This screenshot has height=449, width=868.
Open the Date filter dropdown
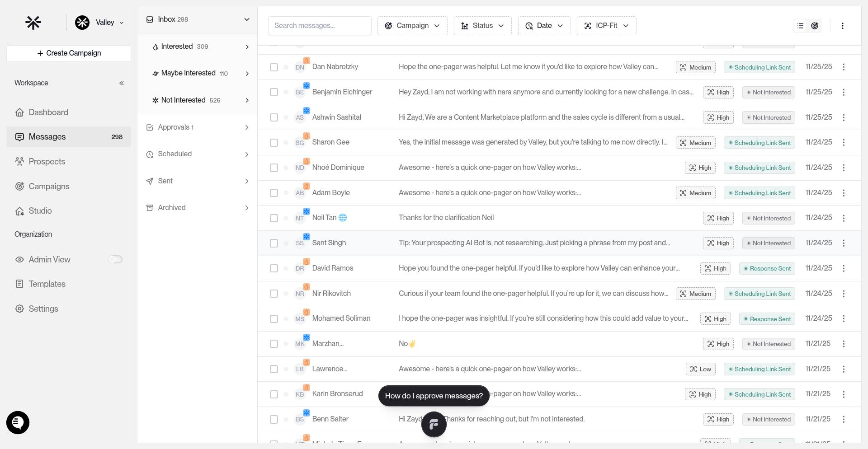(544, 26)
